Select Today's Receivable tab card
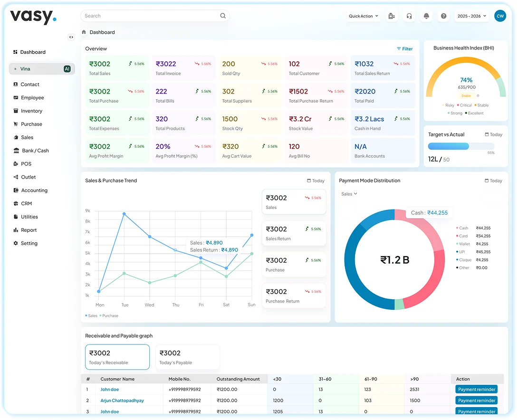 point(117,357)
